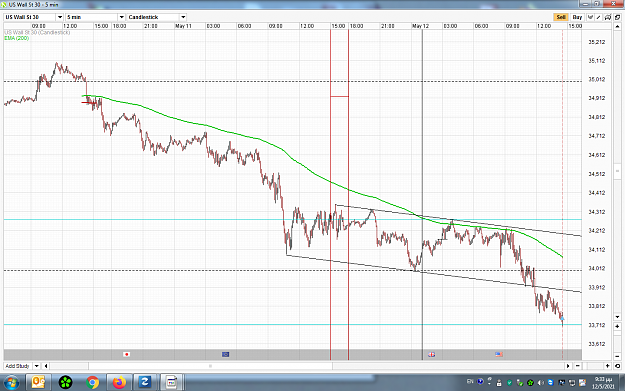Click the May 12 date label on time axis
Screen dimensions: 625x391
click(x=421, y=26)
